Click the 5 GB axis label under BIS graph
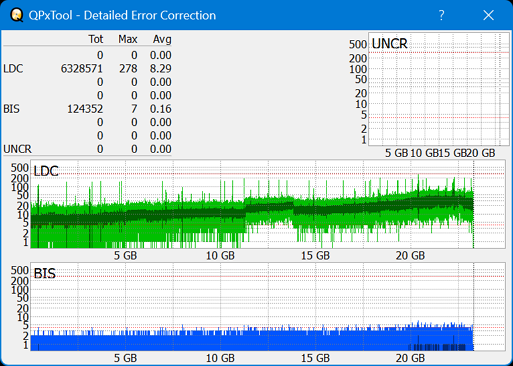Image resolution: width=513 pixels, height=366 pixels. pyautogui.click(x=125, y=358)
